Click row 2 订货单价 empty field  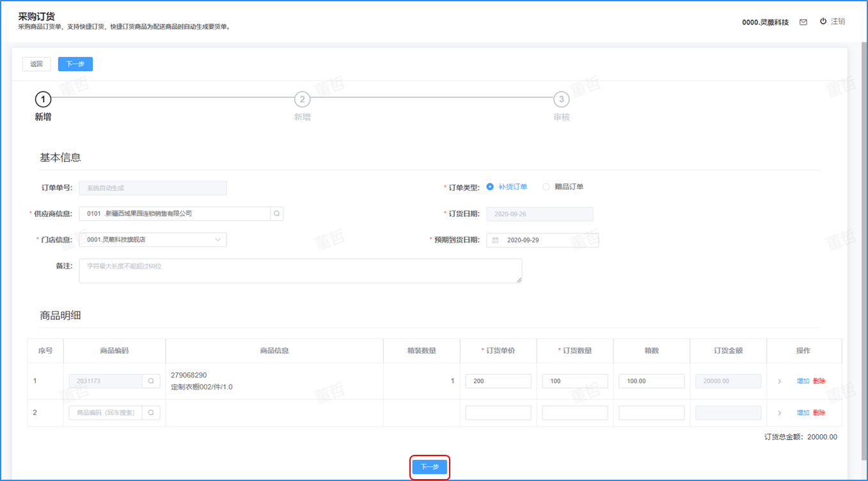pos(498,413)
